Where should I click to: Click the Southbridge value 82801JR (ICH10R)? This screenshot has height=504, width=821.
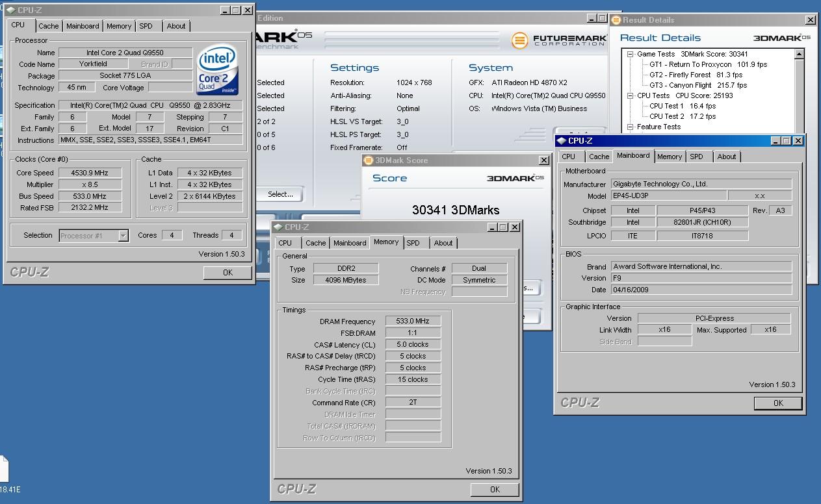click(x=703, y=223)
